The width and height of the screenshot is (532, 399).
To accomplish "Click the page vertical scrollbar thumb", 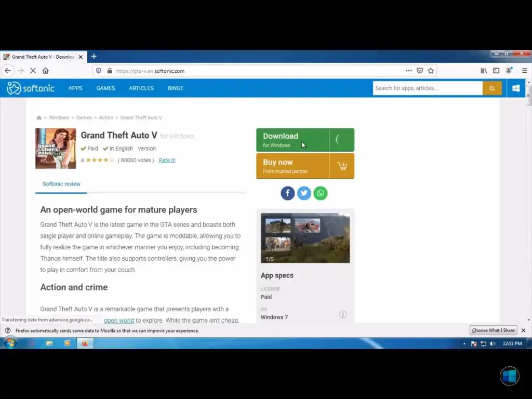I will (528, 95).
